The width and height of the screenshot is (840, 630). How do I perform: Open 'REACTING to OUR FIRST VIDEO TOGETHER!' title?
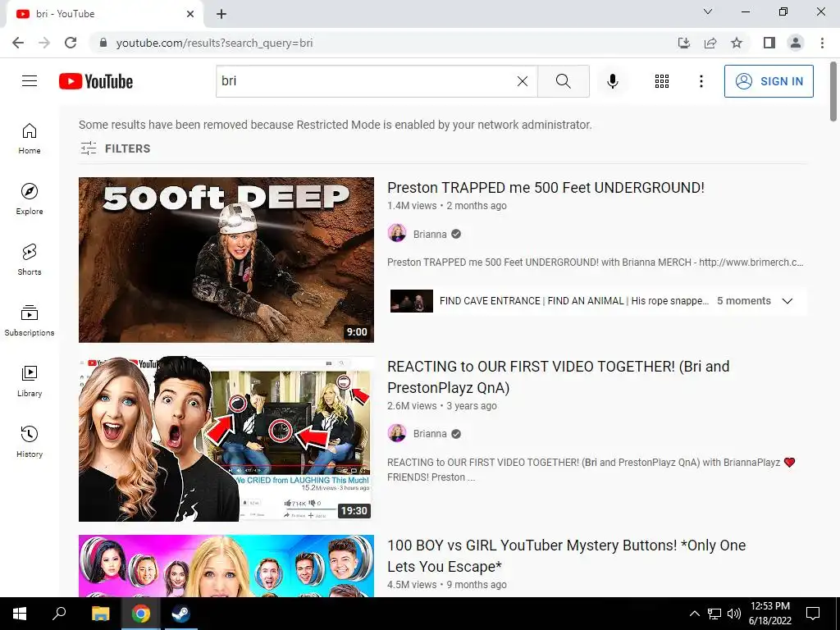click(x=558, y=377)
